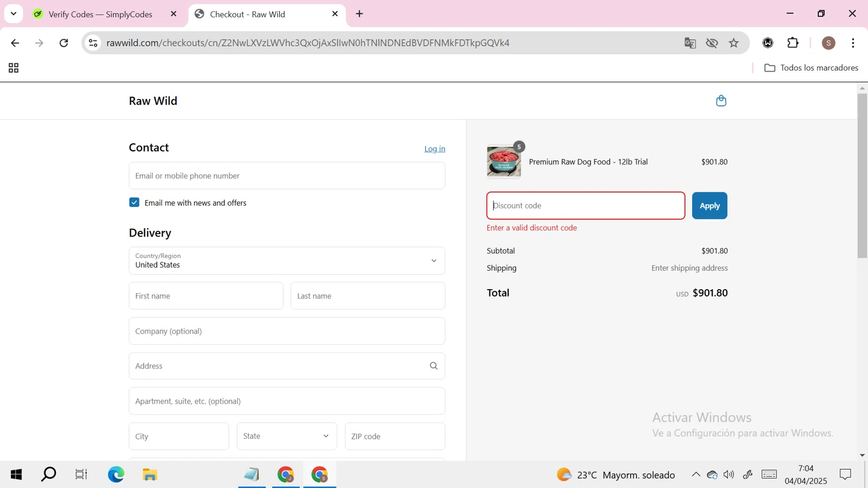The image size is (868, 488).
Task: Open Windows taskbar search
Action: (49, 475)
